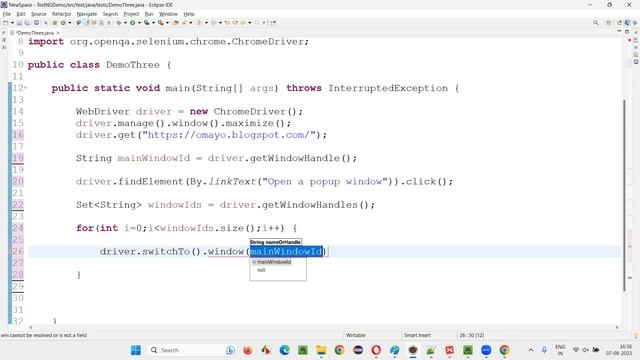Click the 'Open a popup window' string

pos(325,182)
